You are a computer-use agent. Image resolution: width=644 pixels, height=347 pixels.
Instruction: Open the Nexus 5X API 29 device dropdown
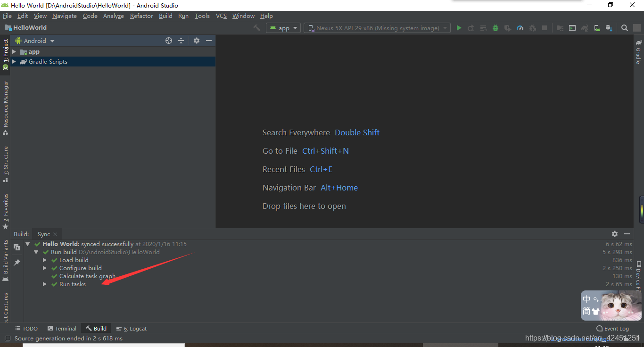[x=377, y=28]
